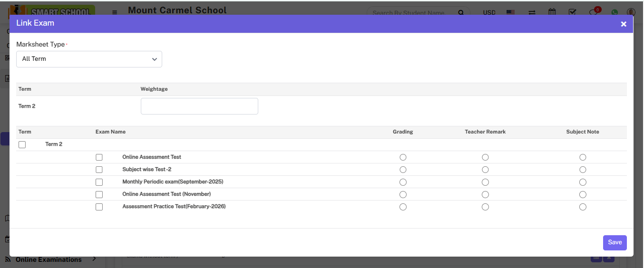Click the Save button
This screenshot has width=644, height=268.
click(615, 242)
